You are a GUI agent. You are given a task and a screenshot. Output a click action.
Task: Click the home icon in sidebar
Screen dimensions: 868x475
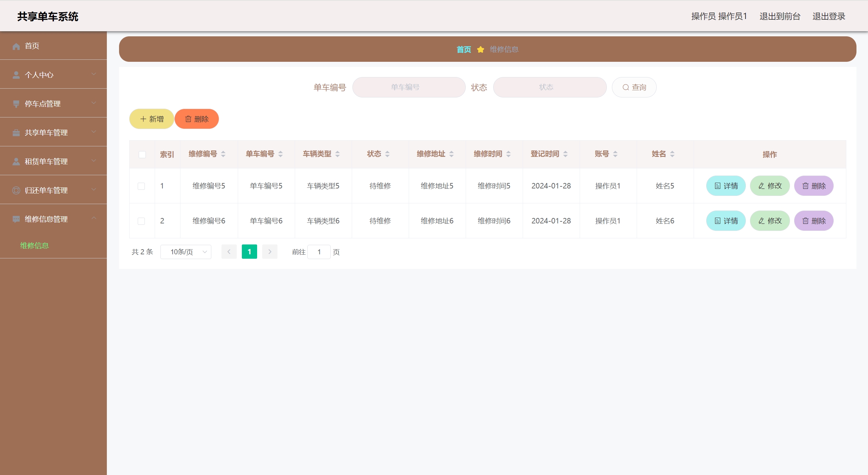(16, 46)
